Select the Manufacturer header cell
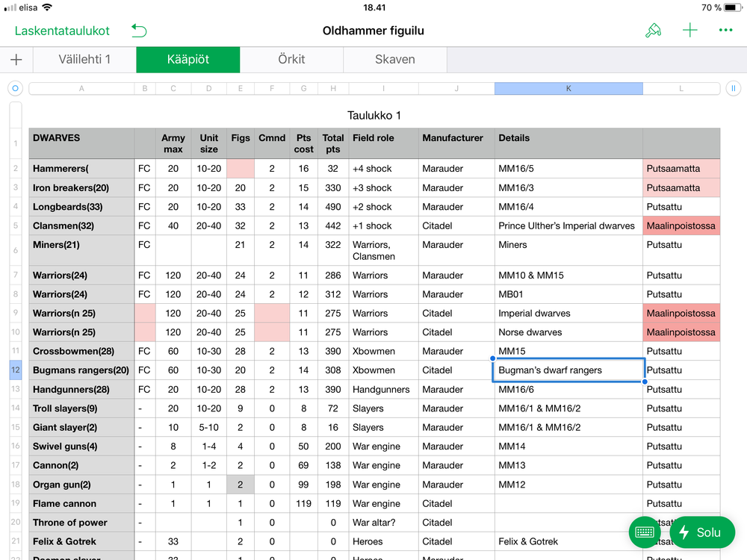This screenshot has width=747, height=560. [456, 143]
